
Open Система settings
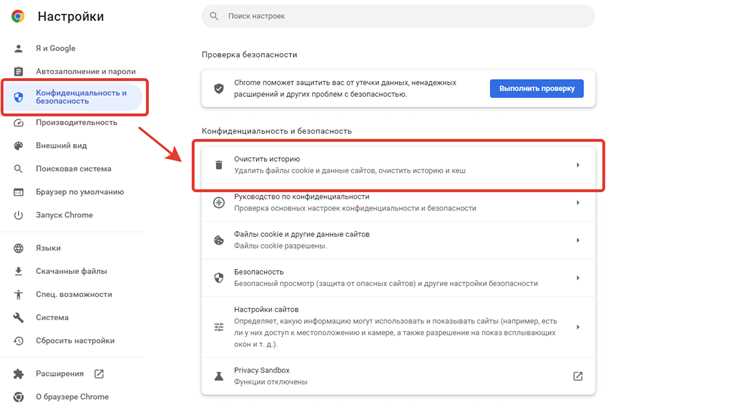pyautogui.click(x=52, y=317)
